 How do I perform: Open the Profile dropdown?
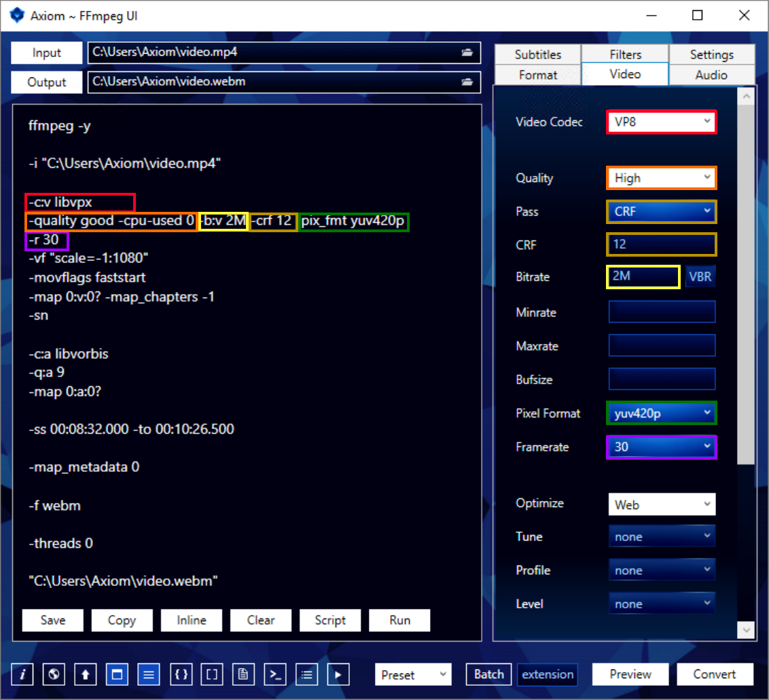[662, 570]
